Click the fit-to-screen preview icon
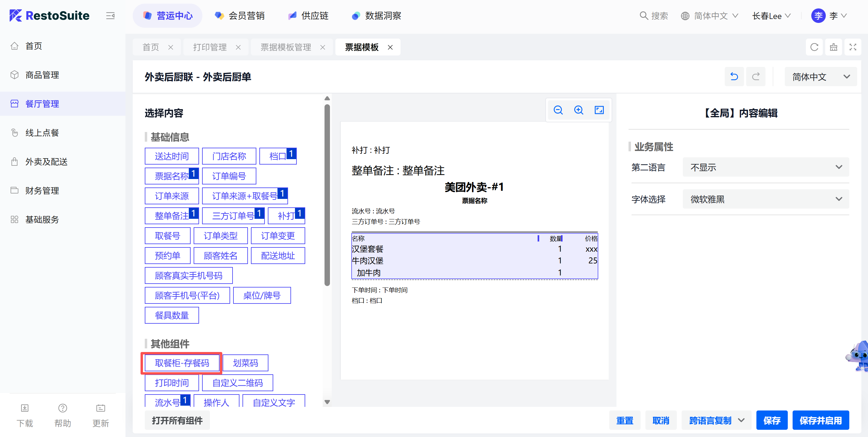868x437 pixels. pos(599,110)
